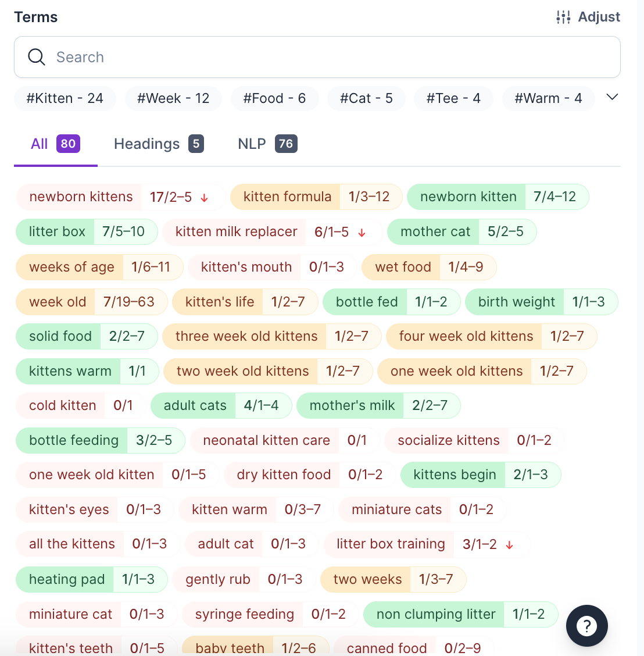The height and width of the screenshot is (656, 644).
Task: Filter by #Kitten - 24 tag
Action: click(65, 98)
